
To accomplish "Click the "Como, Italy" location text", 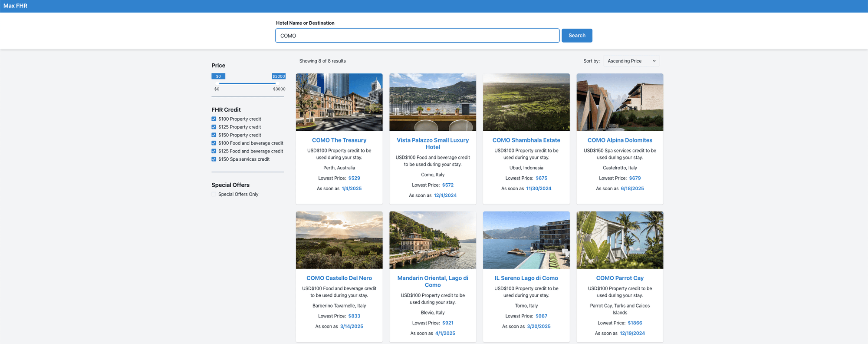I will (433, 175).
